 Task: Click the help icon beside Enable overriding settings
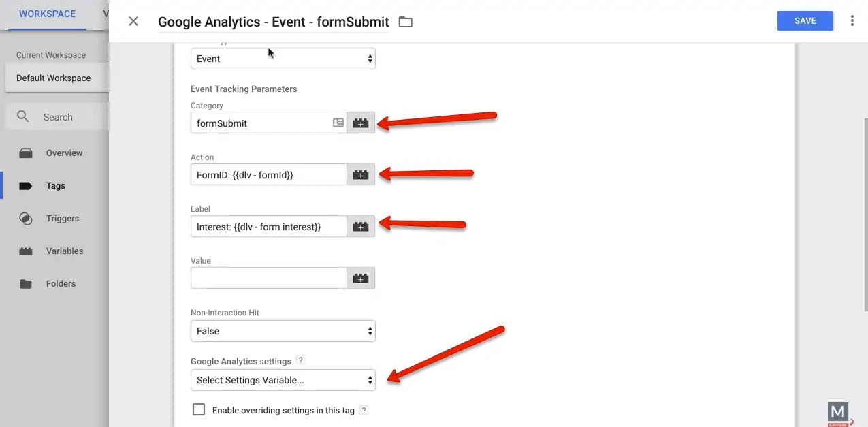click(x=364, y=410)
